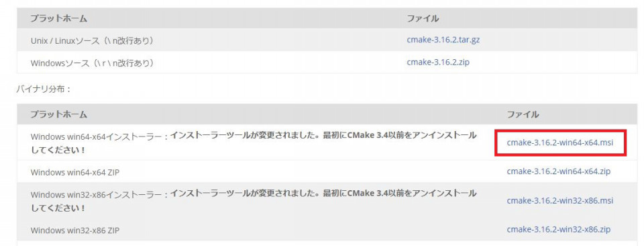644x246 pixels.
Task: Click the Unix / Linuxソース row label
Action: click(93, 41)
